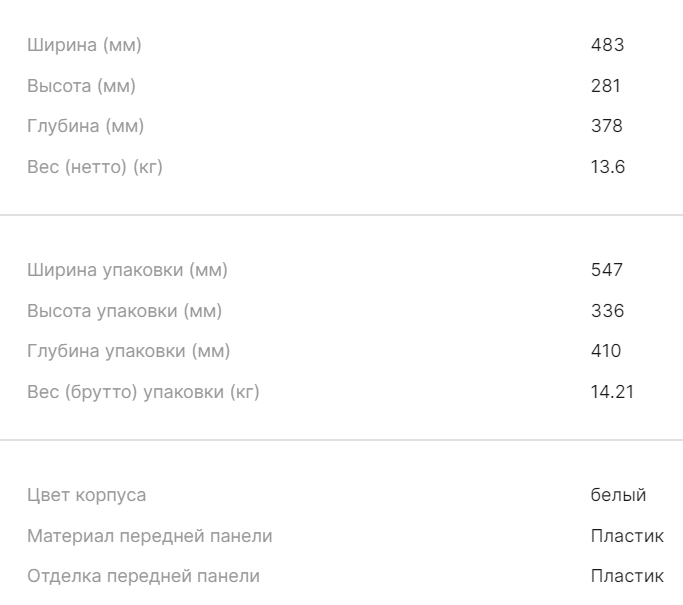Select the body color value "белый"
The height and width of the screenshot is (605, 683).
click(x=618, y=495)
